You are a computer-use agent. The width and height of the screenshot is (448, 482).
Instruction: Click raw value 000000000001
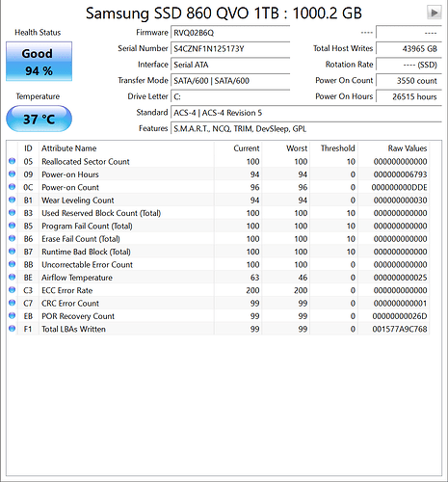tap(400, 303)
